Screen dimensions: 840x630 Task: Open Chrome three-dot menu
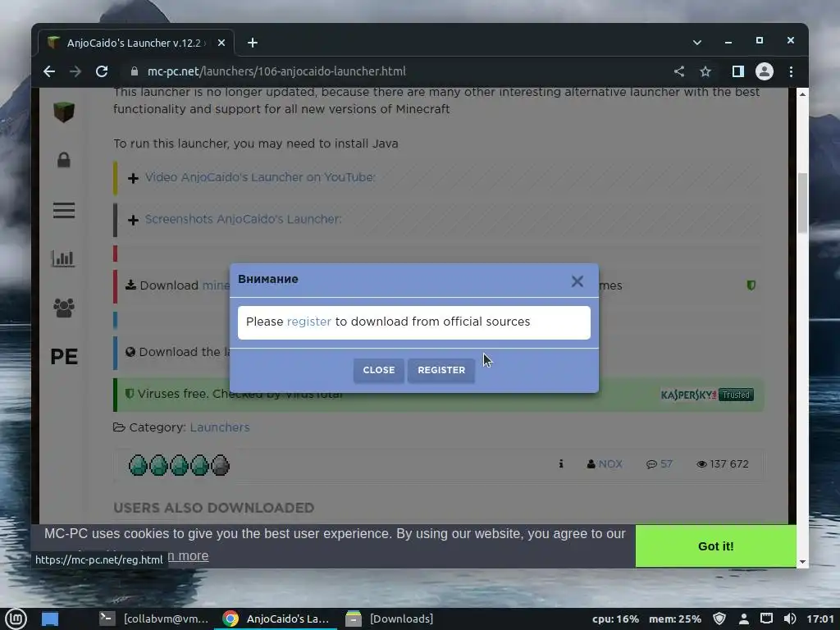click(792, 71)
